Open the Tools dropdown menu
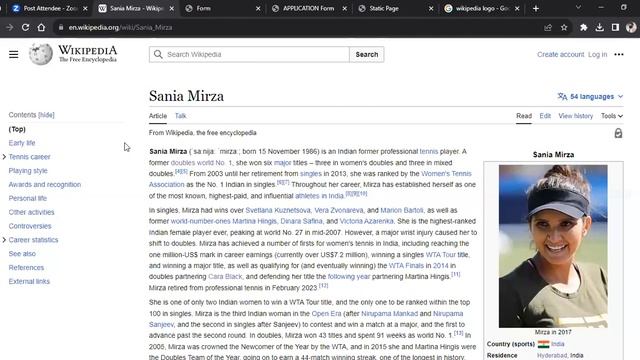The image size is (640, 360). (612, 116)
